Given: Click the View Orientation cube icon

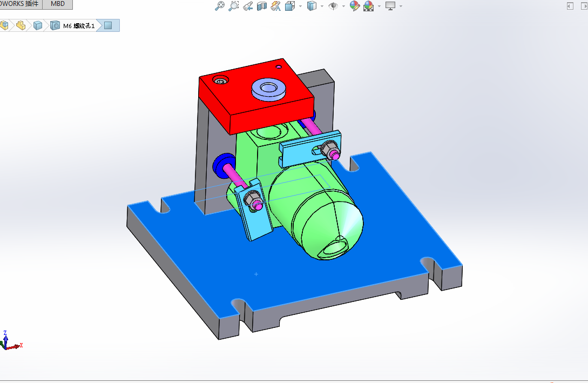Looking at the screenshot, I should point(290,5).
